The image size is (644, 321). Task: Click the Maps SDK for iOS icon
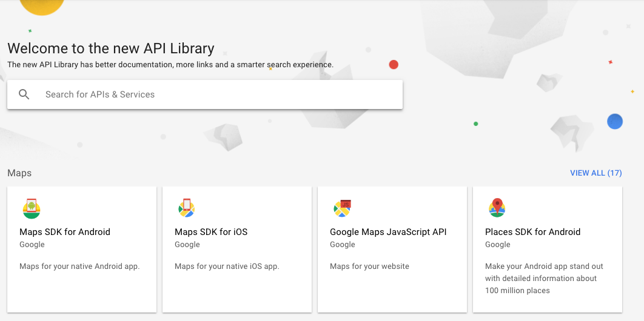pyautogui.click(x=186, y=208)
